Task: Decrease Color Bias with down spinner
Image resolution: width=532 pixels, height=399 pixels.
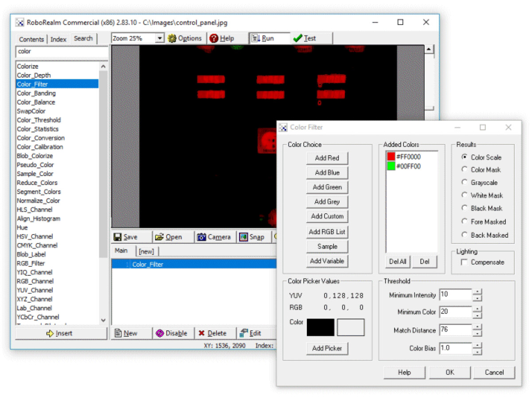Action: [x=477, y=352]
